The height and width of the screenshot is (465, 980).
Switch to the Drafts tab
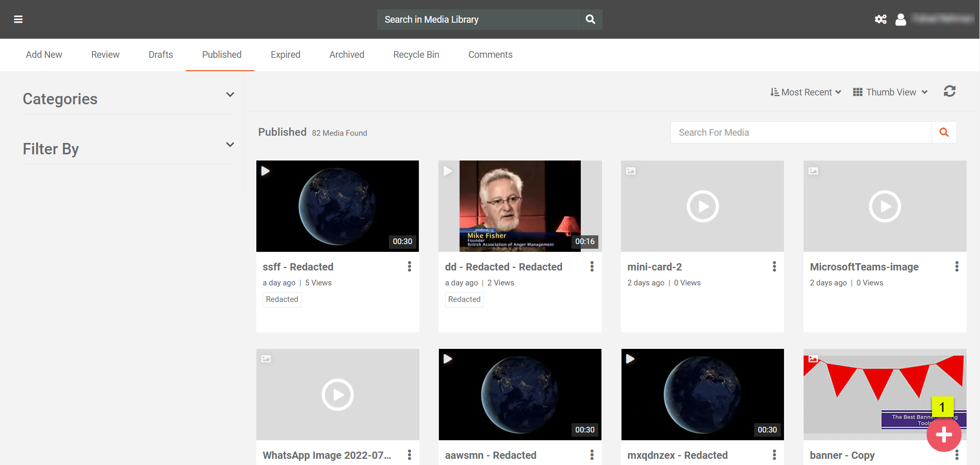160,55
